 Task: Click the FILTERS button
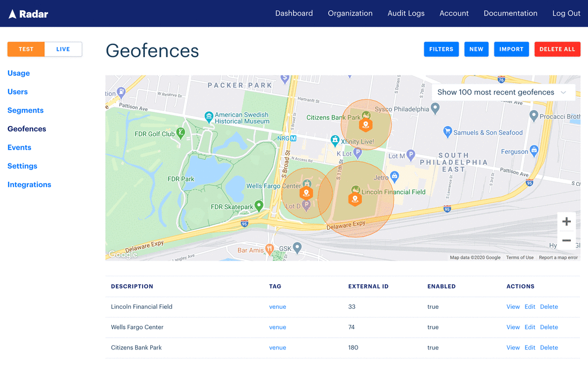coord(441,49)
